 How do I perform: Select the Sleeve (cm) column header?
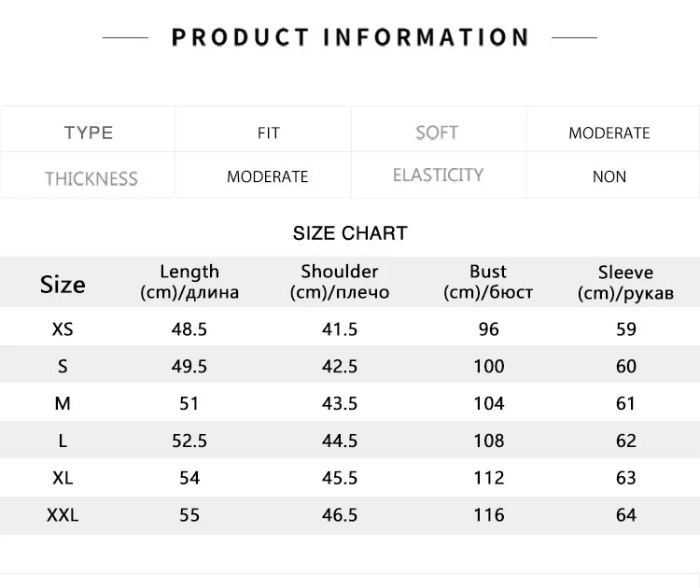pyautogui.click(x=625, y=283)
